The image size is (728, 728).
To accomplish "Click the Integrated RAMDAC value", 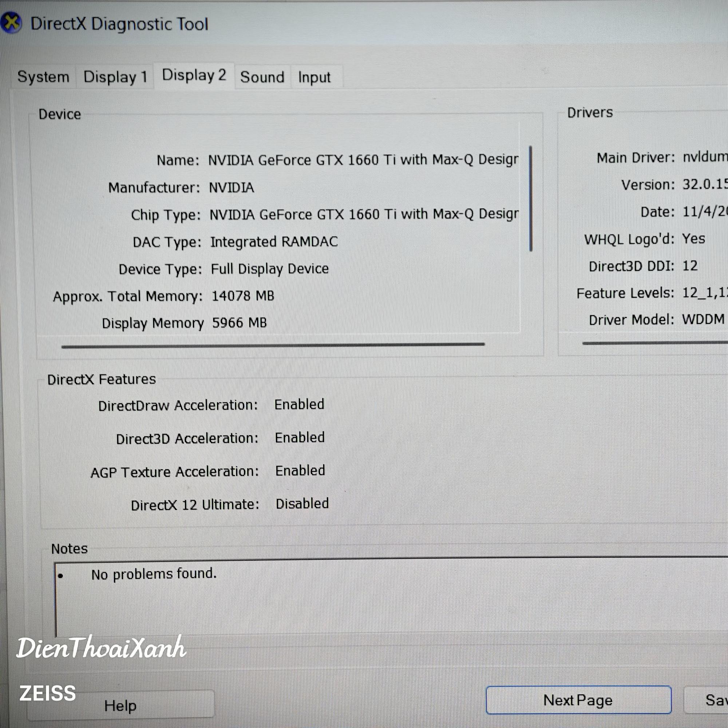I will click(x=274, y=242).
